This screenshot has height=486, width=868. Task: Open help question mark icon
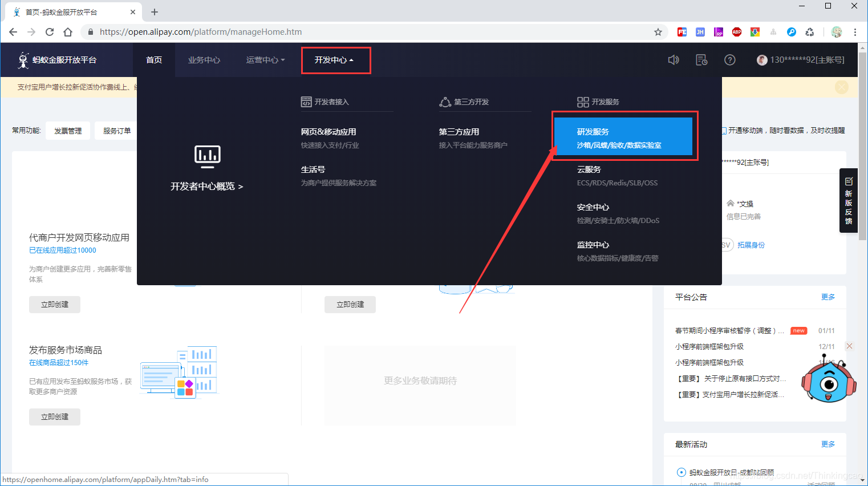point(730,60)
